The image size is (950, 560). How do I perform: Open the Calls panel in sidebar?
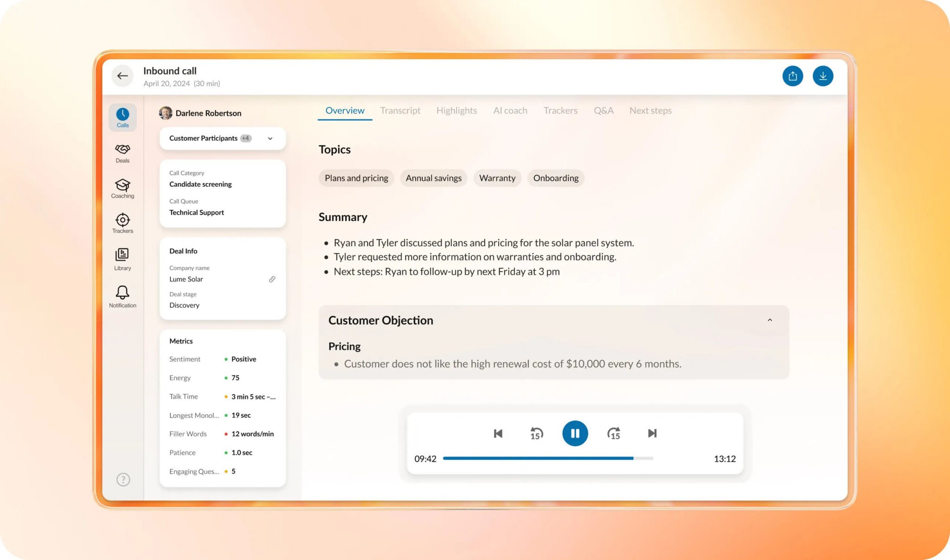[x=122, y=117]
